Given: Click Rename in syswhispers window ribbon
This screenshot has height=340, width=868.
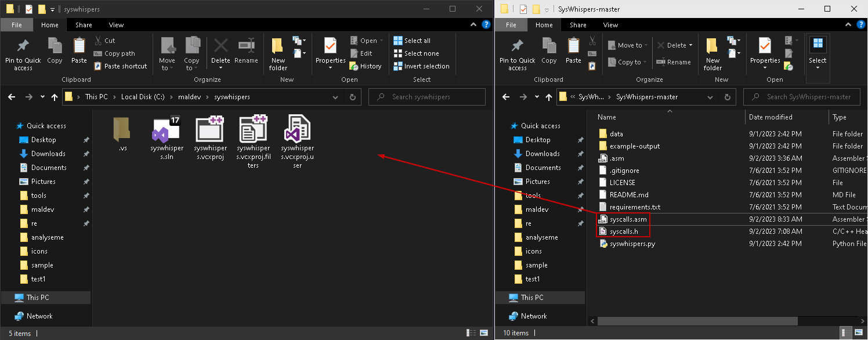Looking at the screenshot, I should 247,50.
